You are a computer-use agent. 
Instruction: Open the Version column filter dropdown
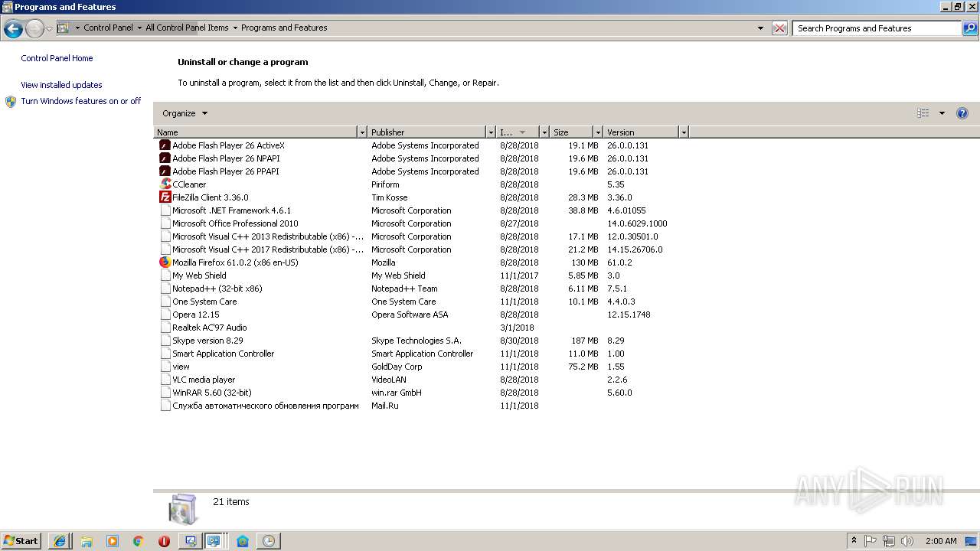point(684,132)
